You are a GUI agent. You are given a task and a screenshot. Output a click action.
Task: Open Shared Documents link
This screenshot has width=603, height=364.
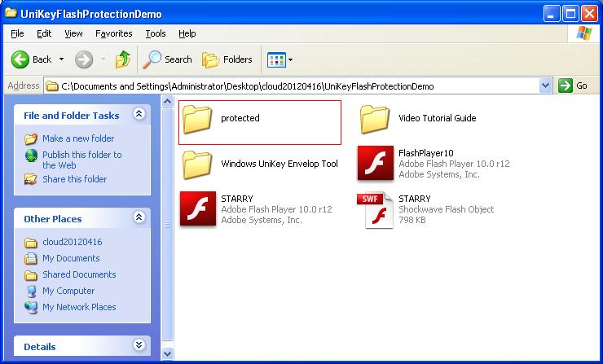(x=79, y=274)
